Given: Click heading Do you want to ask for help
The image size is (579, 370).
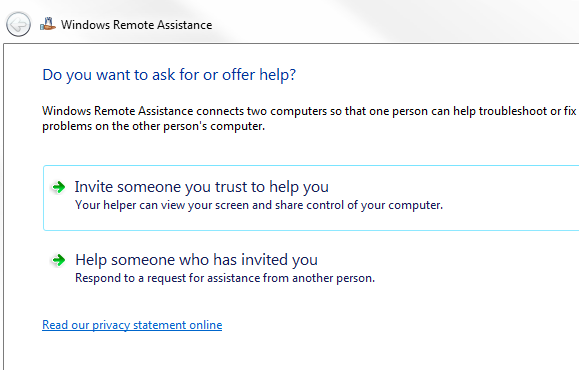Looking at the screenshot, I should [169, 75].
